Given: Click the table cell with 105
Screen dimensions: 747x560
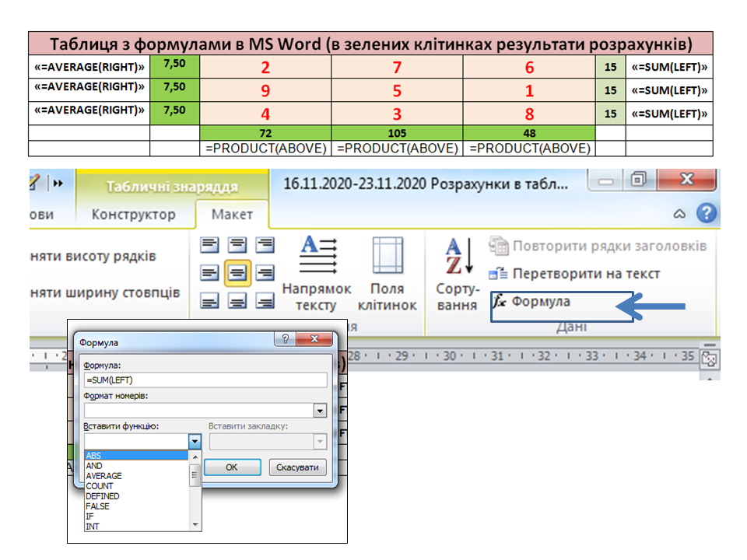Looking at the screenshot, I should click(x=397, y=133).
